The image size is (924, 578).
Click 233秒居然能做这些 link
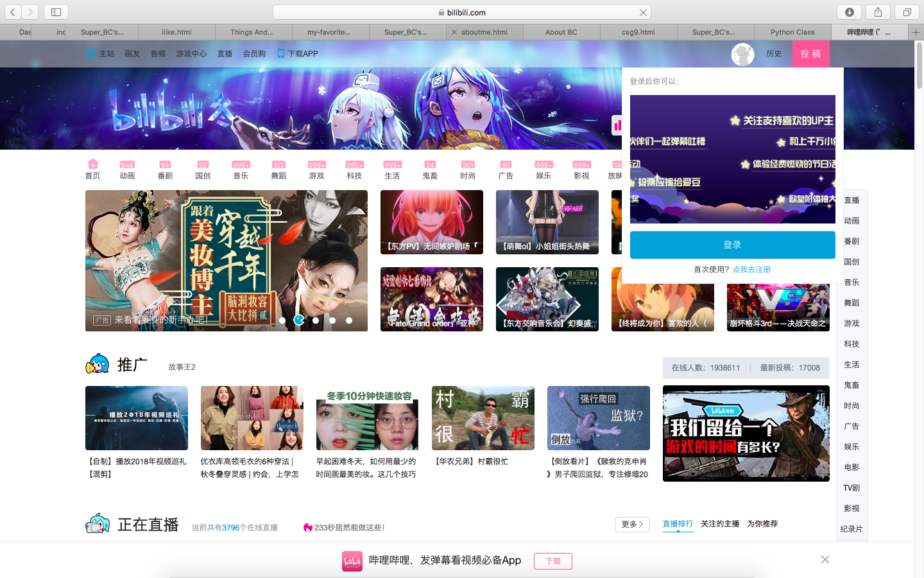click(x=344, y=527)
